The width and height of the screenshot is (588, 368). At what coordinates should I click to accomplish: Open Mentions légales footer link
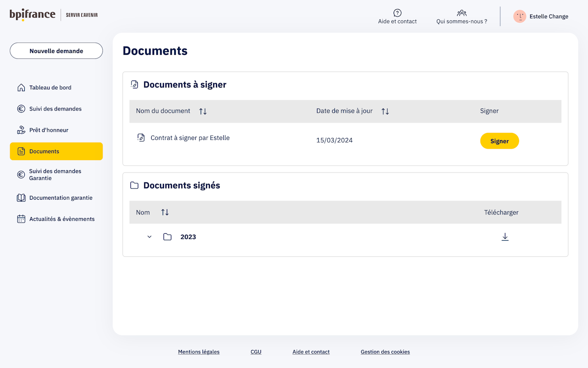[198, 352]
